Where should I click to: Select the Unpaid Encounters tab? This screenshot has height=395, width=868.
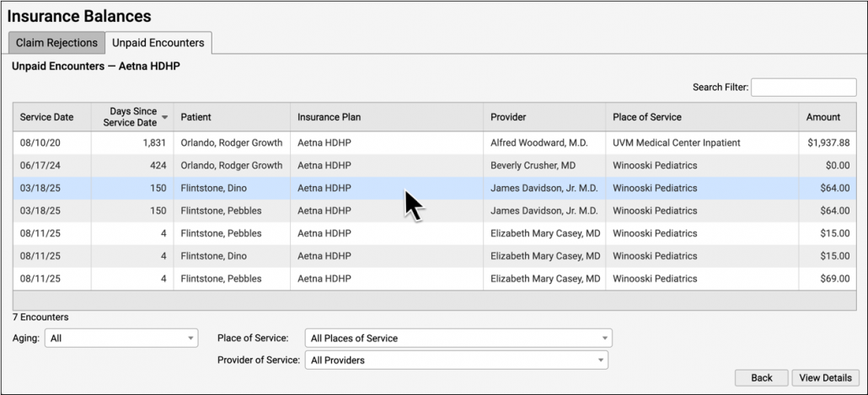tap(158, 43)
